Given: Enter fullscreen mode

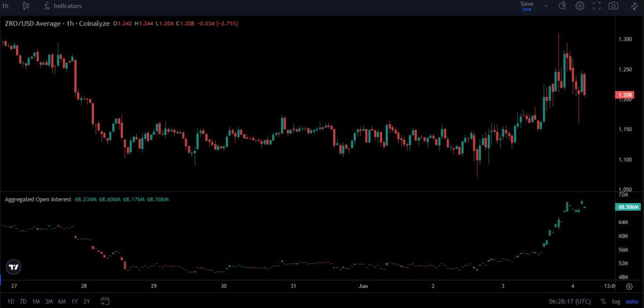Looking at the screenshot, I should (x=596, y=6).
